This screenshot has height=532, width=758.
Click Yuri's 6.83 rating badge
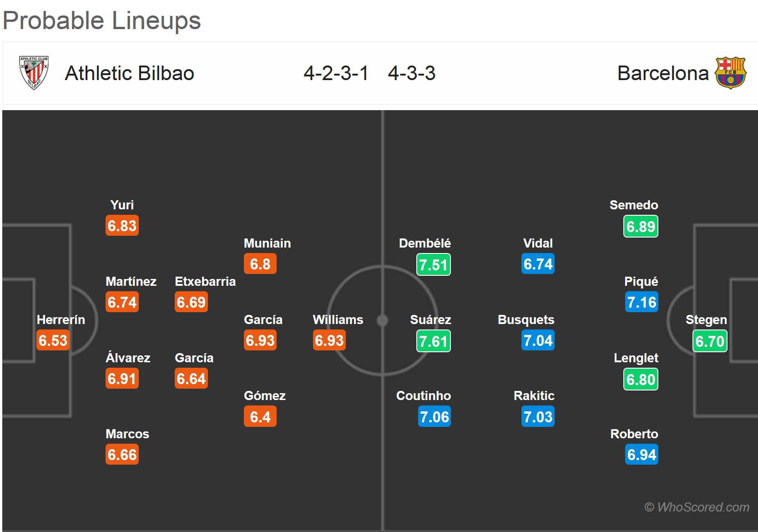[122, 226]
